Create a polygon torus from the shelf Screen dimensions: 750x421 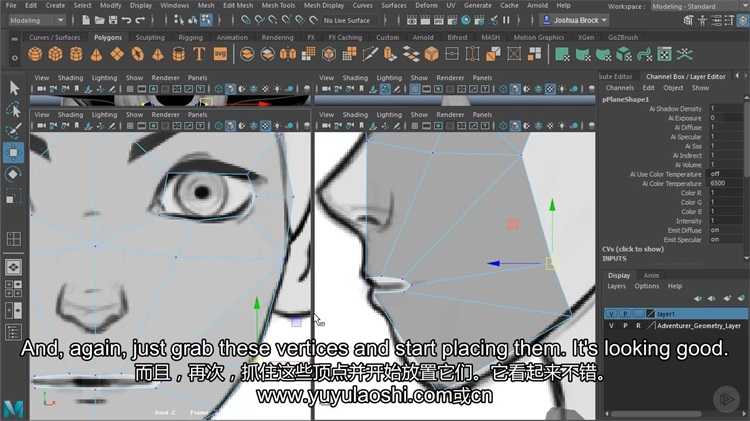click(138, 55)
